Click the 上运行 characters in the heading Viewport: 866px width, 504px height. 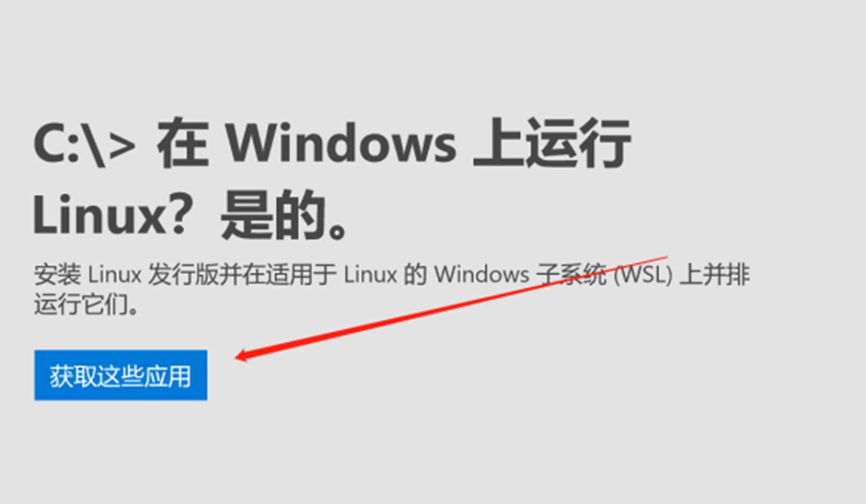click(x=552, y=143)
